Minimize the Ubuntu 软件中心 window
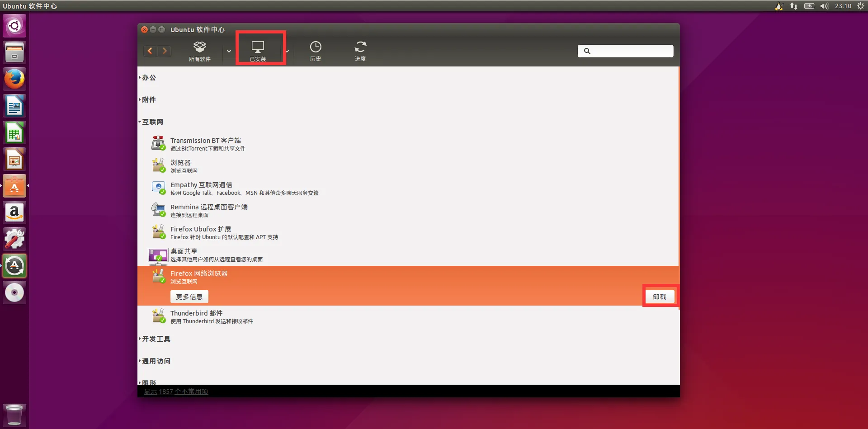Image resolution: width=868 pixels, height=429 pixels. click(x=153, y=29)
